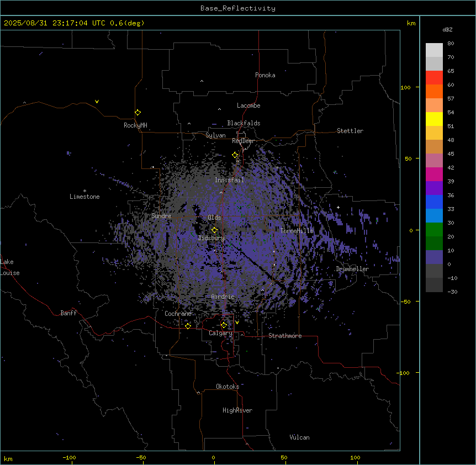
Task: Click the Airdrie city label
Action: (223, 297)
